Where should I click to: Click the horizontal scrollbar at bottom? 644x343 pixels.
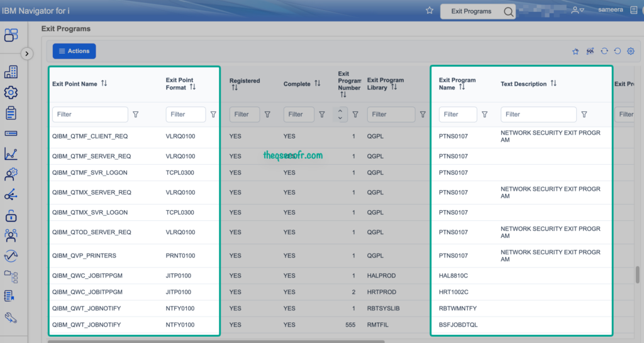coord(216,341)
